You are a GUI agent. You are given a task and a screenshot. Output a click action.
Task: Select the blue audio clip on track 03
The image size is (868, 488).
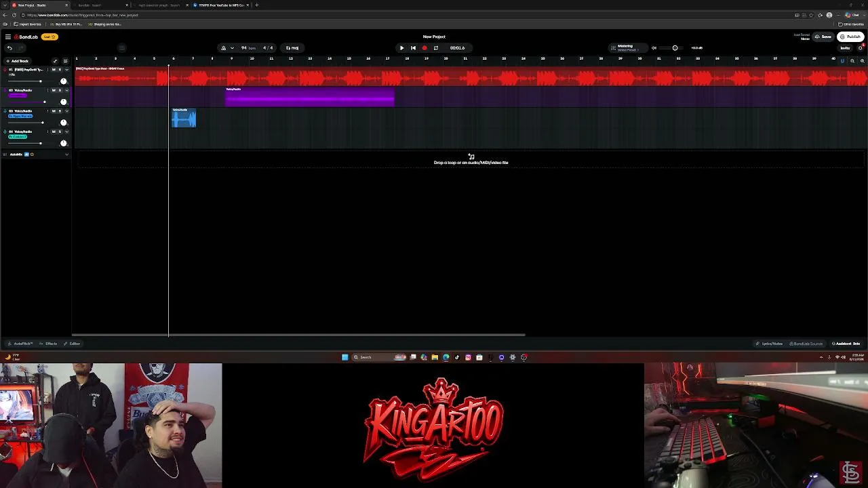(184, 118)
